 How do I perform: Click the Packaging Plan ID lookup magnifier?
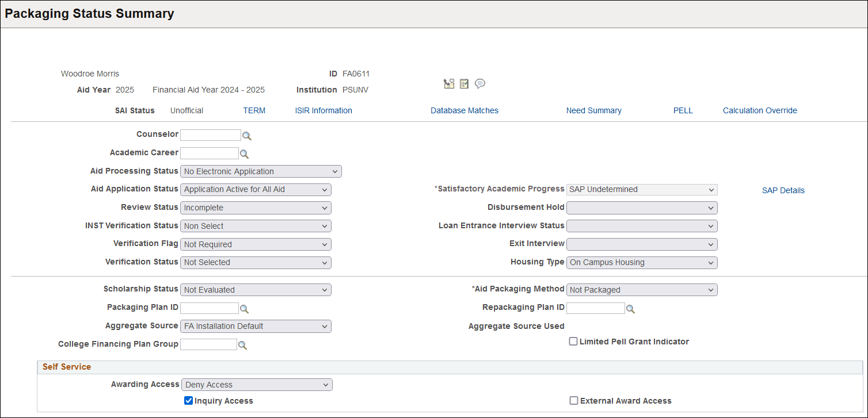click(244, 309)
